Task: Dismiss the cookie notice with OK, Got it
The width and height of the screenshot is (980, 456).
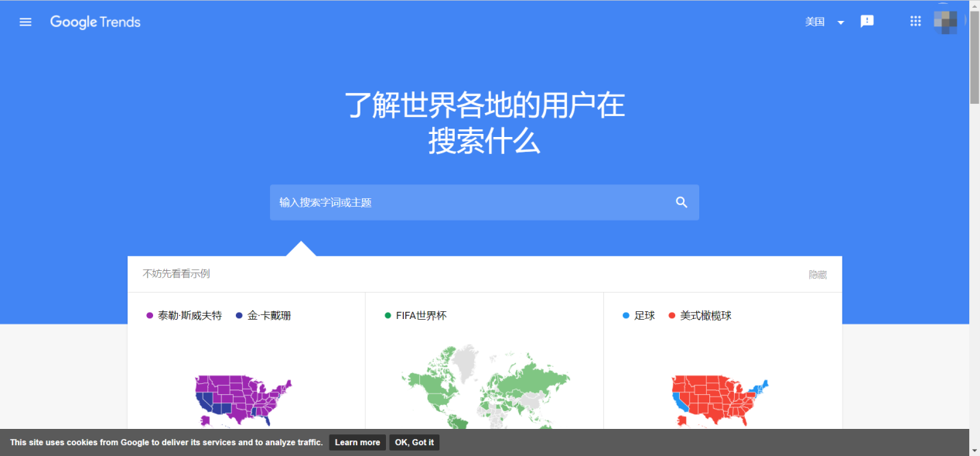Action: pyautogui.click(x=414, y=442)
